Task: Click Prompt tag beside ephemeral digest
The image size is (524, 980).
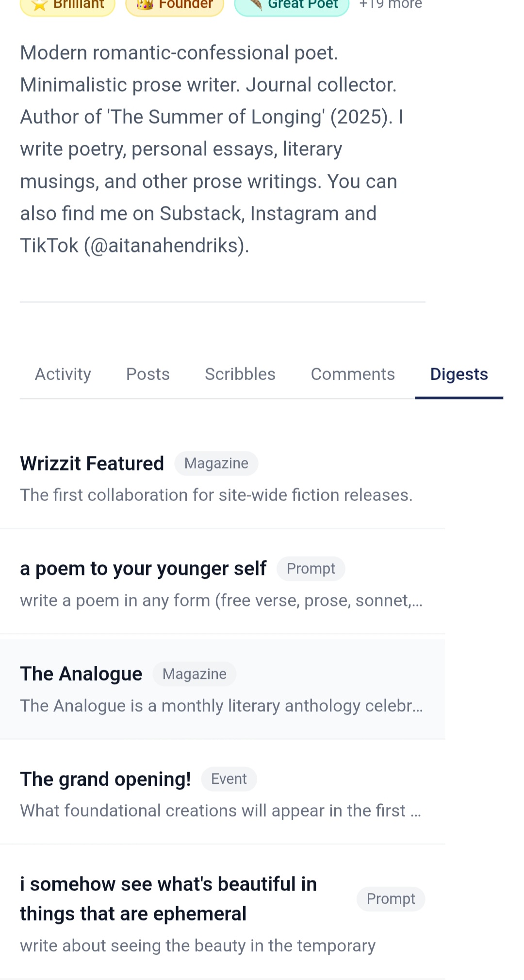Action: (x=391, y=899)
